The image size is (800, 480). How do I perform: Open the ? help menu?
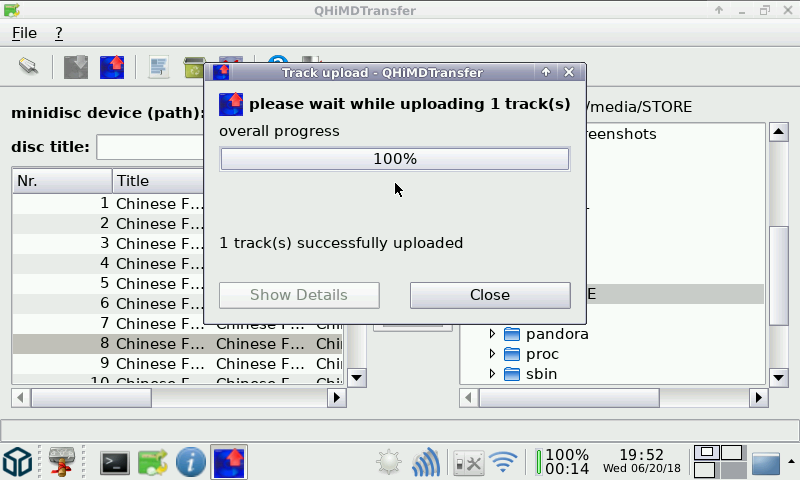[x=59, y=33]
